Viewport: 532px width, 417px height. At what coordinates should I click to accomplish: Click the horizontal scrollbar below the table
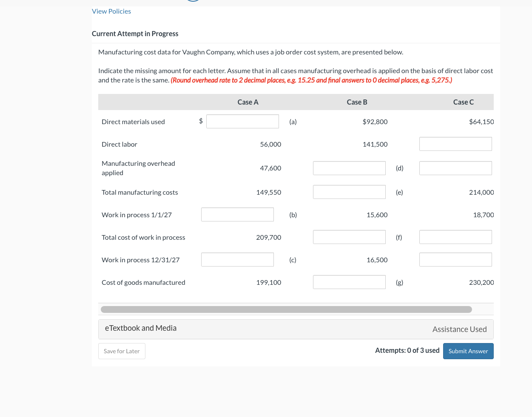[x=285, y=309]
